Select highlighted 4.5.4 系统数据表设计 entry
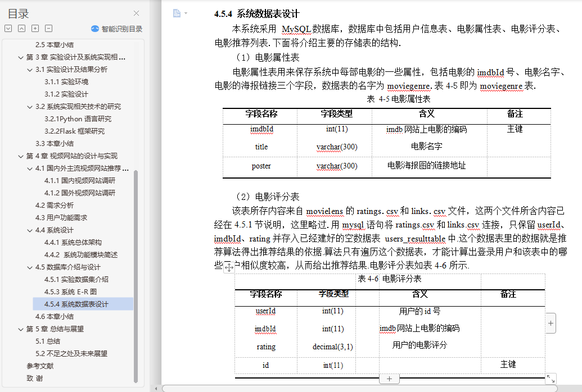This screenshot has height=392, width=582. (83, 304)
